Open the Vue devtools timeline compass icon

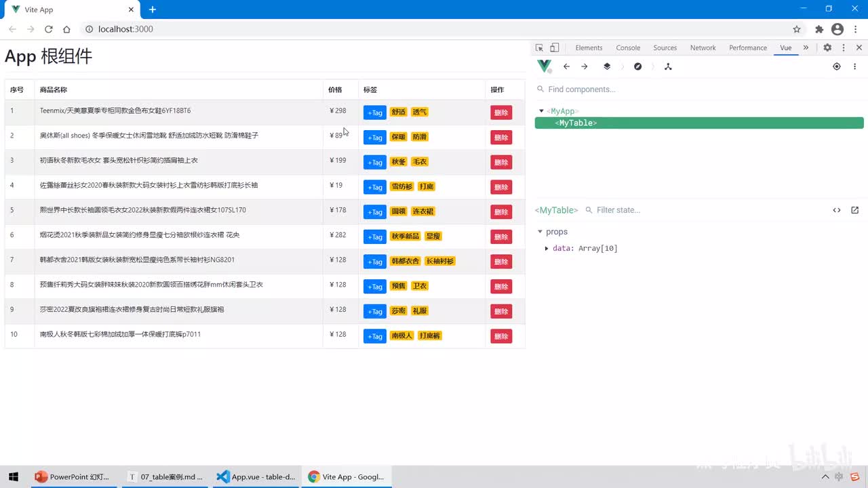(x=637, y=66)
